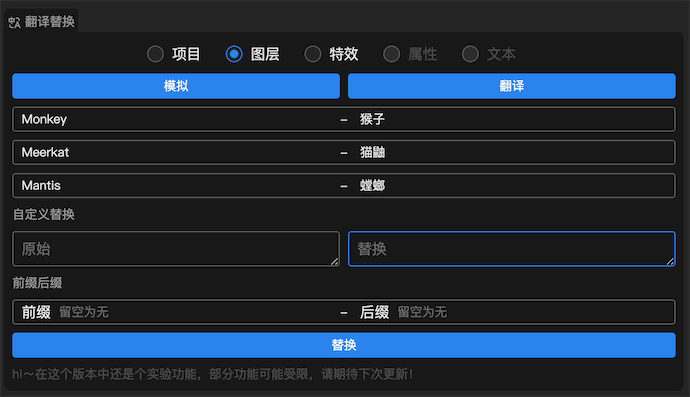Screen dimensions: 690x397
Task: Click the 螳螂 translation text
Action: (x=372, y=185)
